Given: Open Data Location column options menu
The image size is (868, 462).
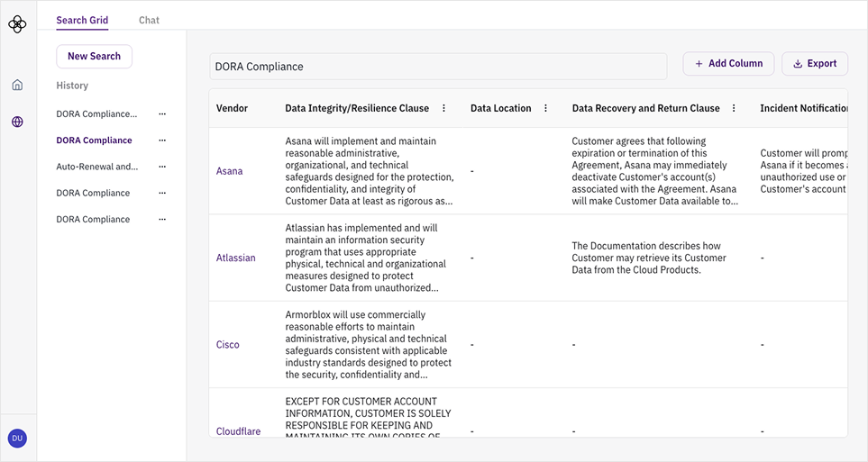Looking at the screenshot, I should click(545, 108).
